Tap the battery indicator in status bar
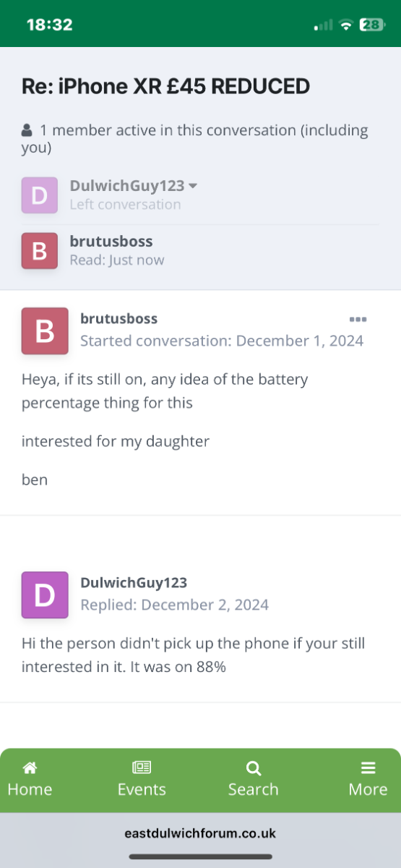The height and width of the screenshot is (868, 401). tap(372, 25)
